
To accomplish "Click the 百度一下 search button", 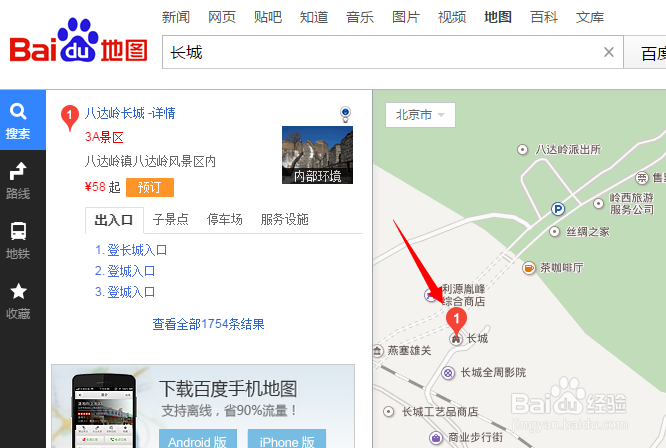I will tap(645, 52).
